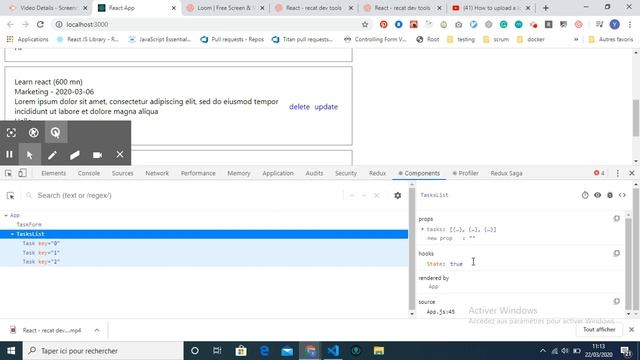Click the screen recorder pause button
640x360 pixels.
(x=9, y=154)
